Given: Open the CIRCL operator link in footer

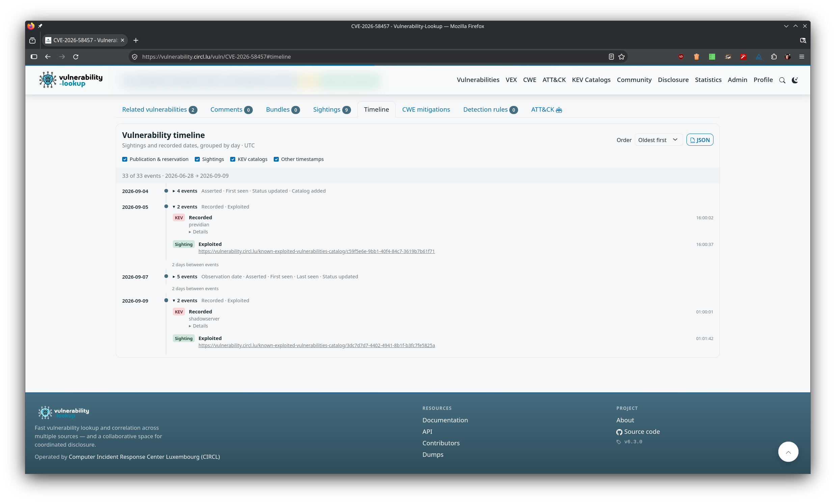Looking at the screenshot, I should coord(144,457).
